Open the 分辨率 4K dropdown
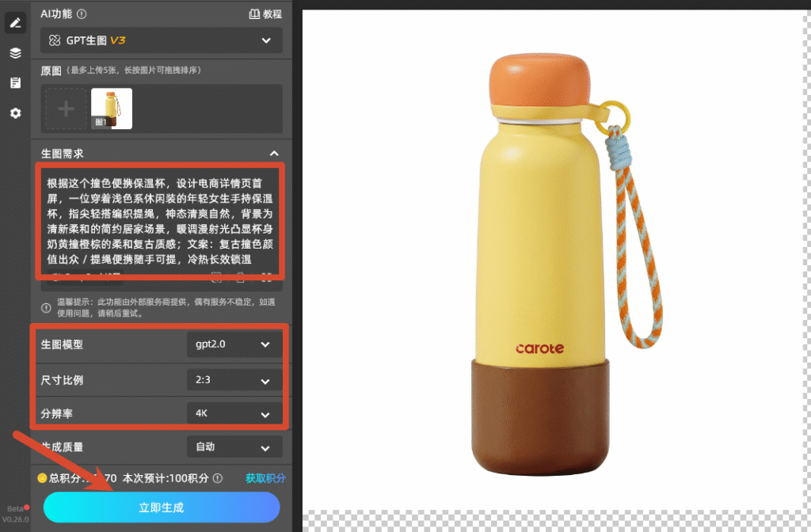 pos(234,413)
